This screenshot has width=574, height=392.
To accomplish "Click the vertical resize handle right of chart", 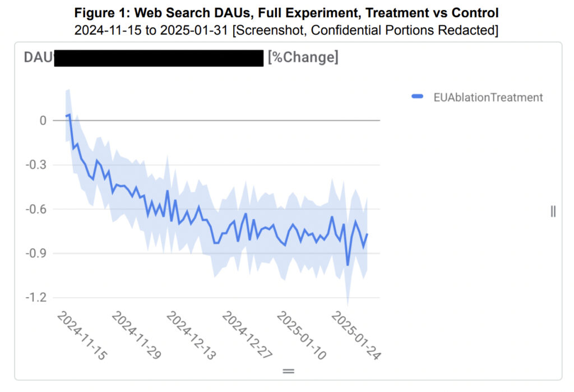I will [553, 211].
